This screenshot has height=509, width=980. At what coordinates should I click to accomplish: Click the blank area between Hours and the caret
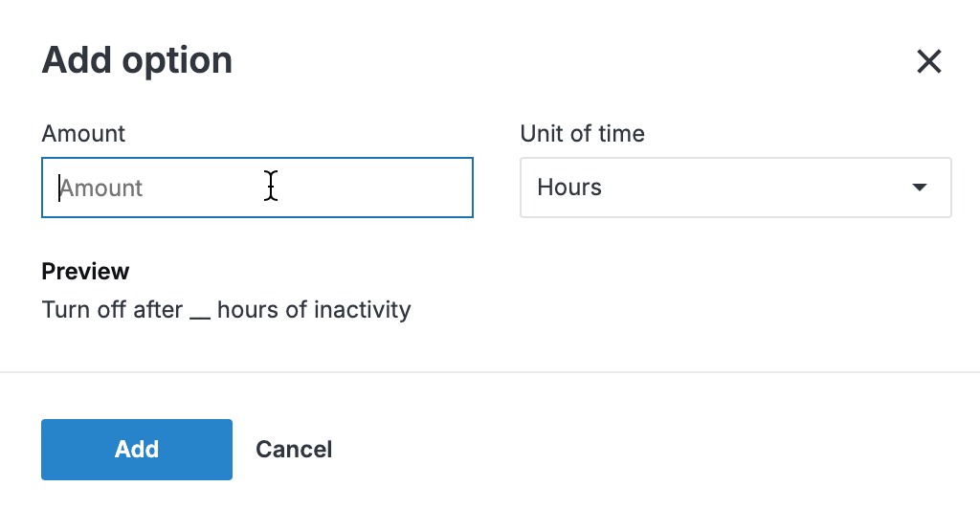756,188
